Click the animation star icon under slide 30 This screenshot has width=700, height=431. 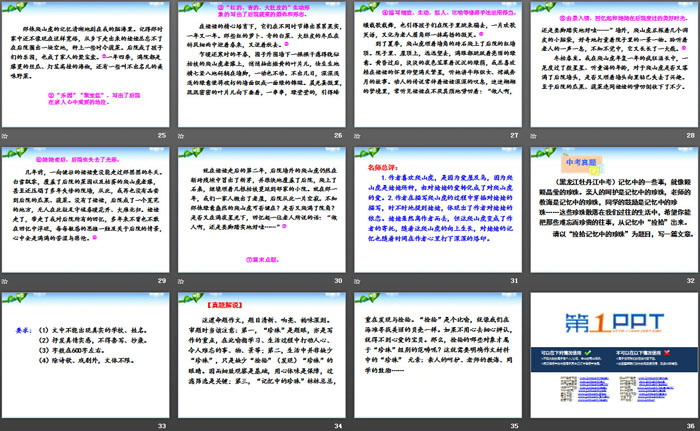[x=181, y=281]
